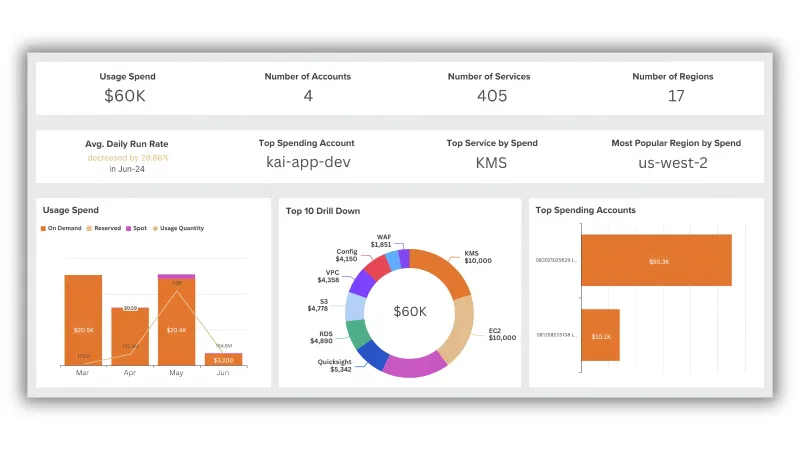The image size is (800, 450).
Task: Click the VPC $4,358 donut label
Action: (x=329, y=276)
